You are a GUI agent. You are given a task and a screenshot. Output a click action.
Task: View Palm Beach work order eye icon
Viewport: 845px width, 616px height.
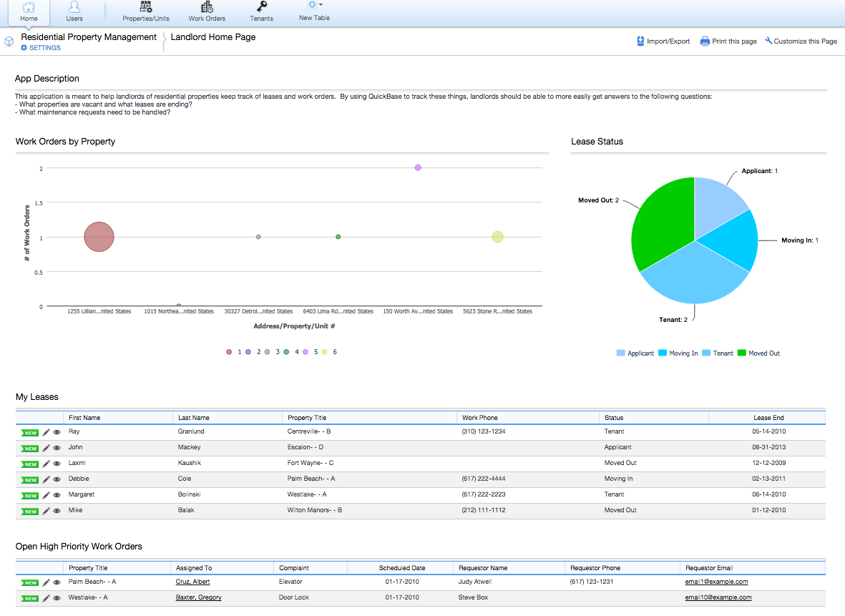pyautogui.click(x=57, y=582)
